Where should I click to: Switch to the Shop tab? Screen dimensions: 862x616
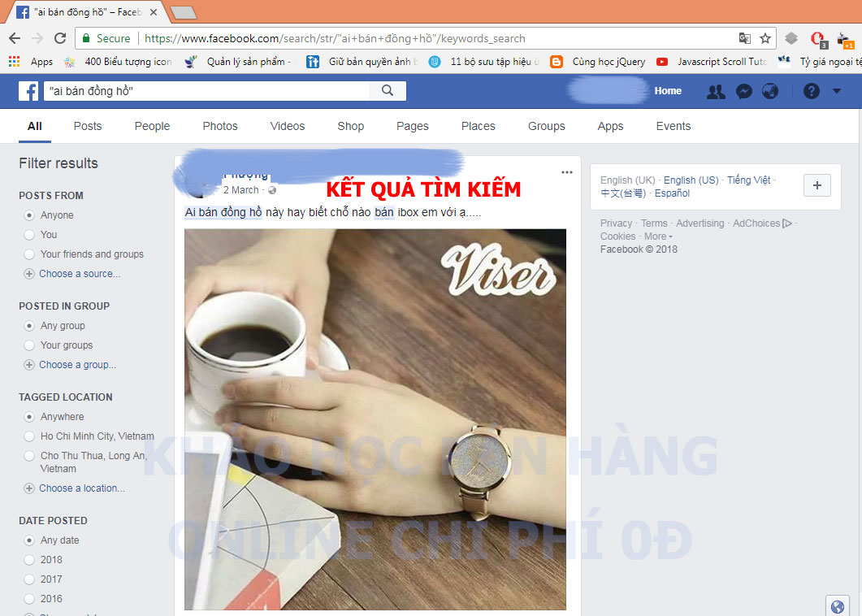tap(351, 126)
